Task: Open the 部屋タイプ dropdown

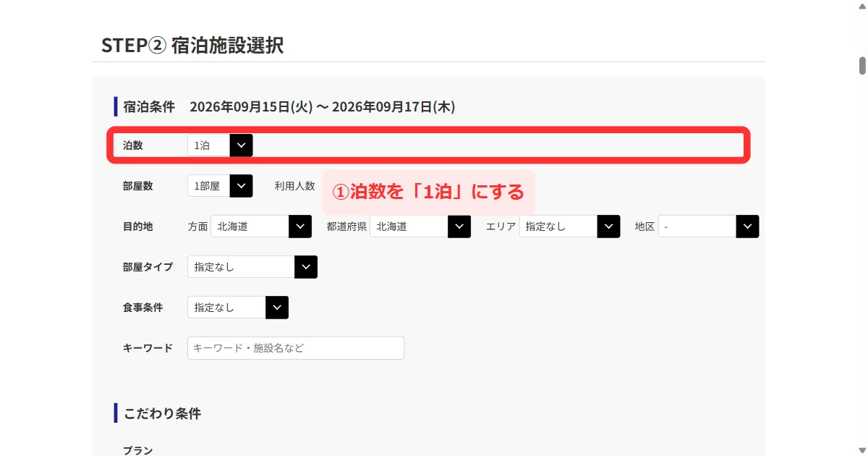Action: tap(252, 267)
